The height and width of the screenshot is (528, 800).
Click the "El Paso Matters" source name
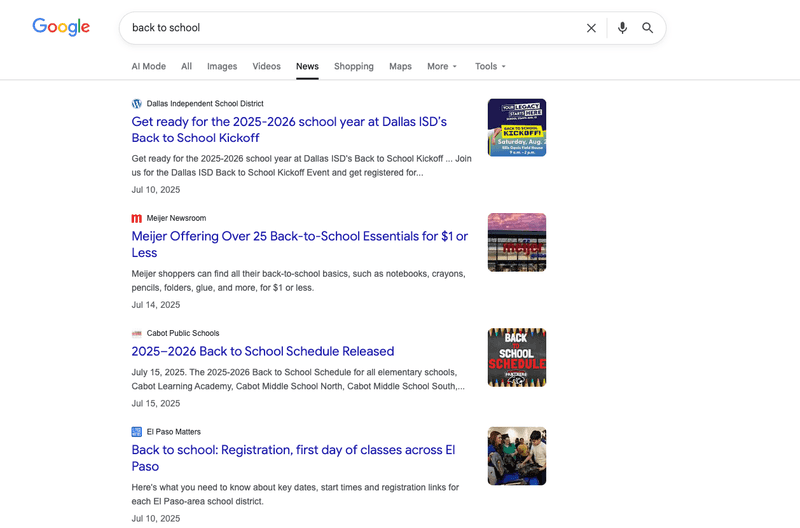pos(174,432)
